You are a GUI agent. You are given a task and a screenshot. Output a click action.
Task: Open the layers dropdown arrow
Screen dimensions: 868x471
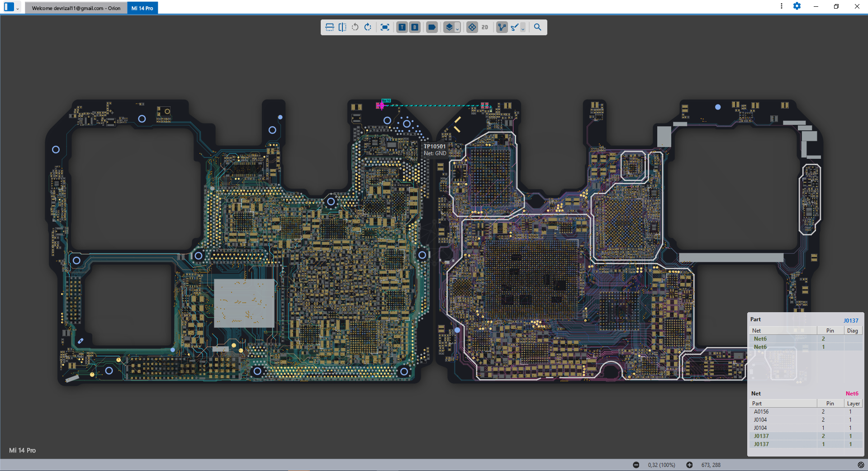coord(457,29)
